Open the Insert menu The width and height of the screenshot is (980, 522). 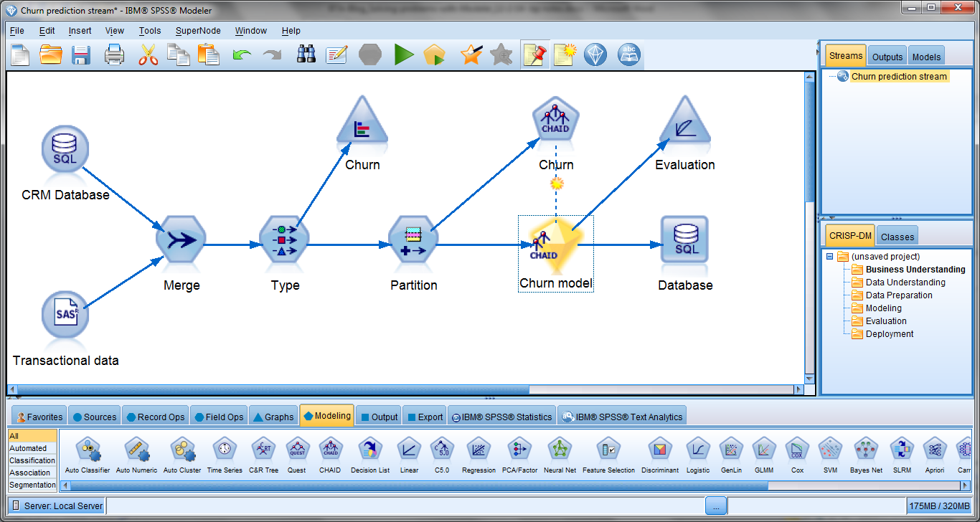point(80,31)
